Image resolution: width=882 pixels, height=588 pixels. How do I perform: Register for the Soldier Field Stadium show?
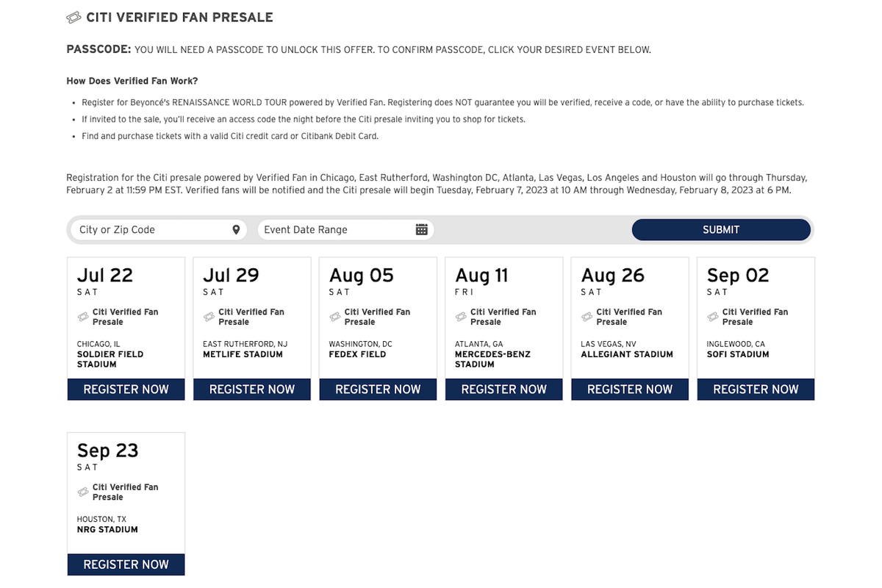[126, 389]
